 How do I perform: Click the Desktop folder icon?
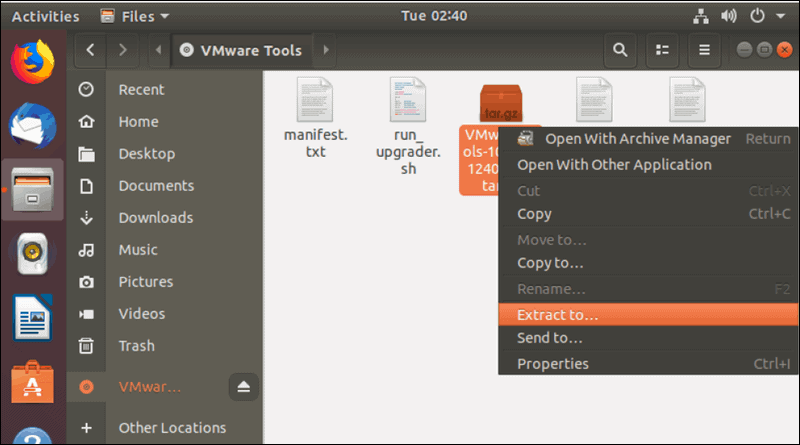pyautogui.click(x=86, y=154)
